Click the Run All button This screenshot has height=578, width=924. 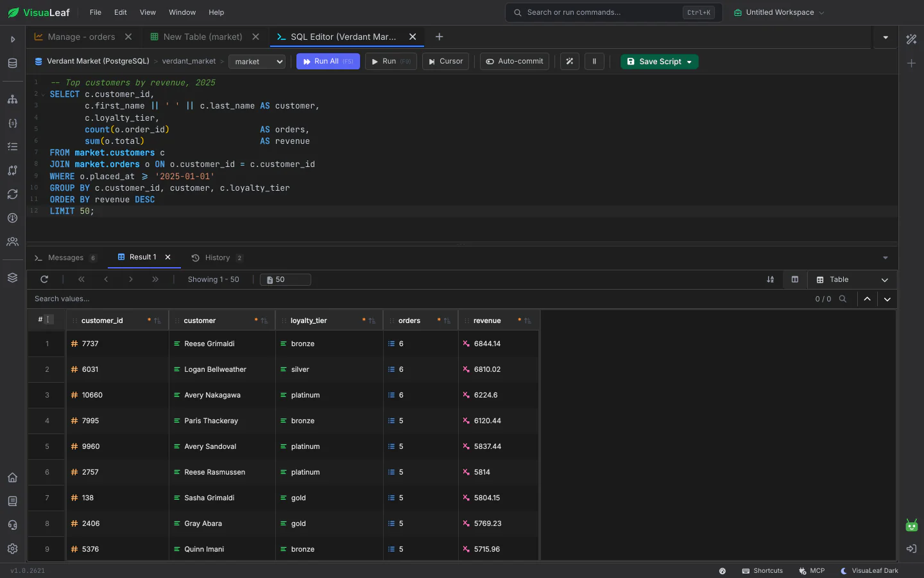pyautogui.click(x=328, y=62)
